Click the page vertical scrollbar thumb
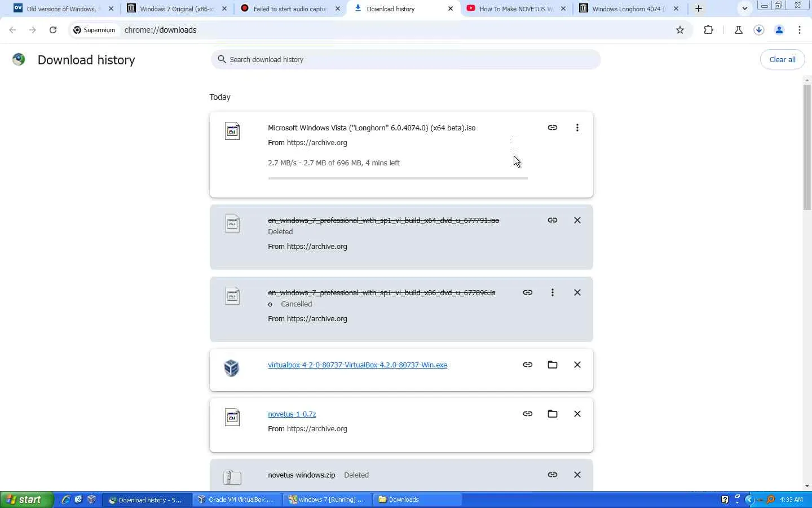The width and height of the screenshot is (812, 508). 807,147
